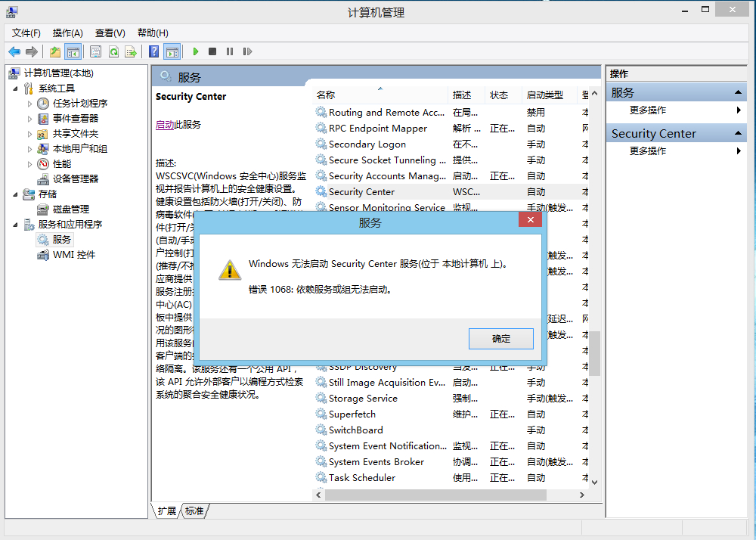756x540 pixels.
Task: Open the 查看(V) menu
Action: [x=110, y=33]
